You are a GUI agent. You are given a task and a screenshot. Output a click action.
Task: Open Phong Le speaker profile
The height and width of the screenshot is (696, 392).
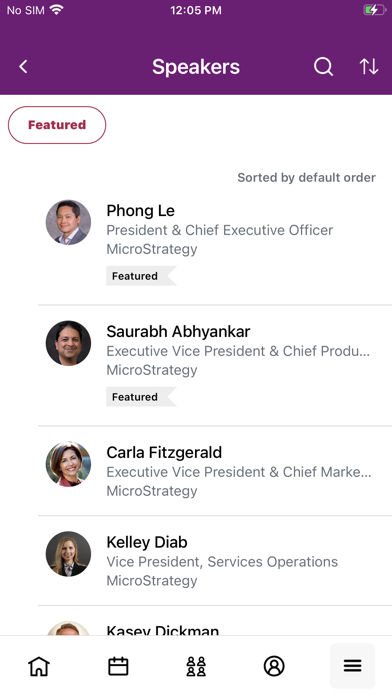(x=215, y=245)
